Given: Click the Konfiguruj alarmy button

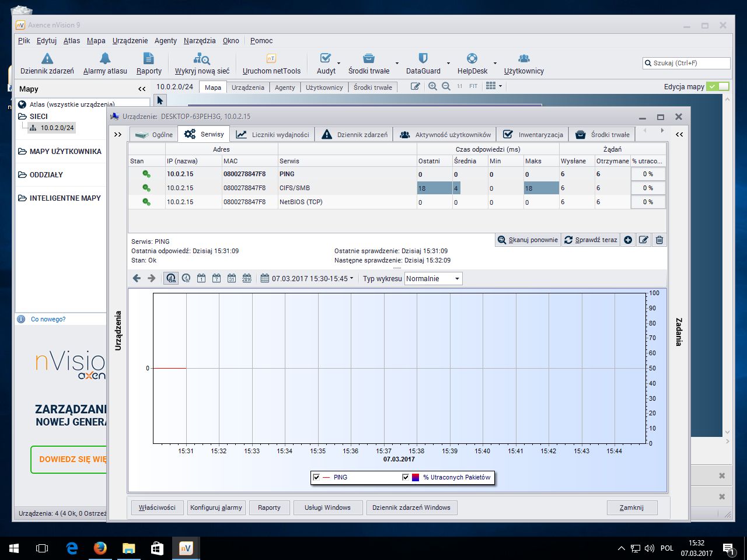Looking at the screenshot, I should 216,508.
